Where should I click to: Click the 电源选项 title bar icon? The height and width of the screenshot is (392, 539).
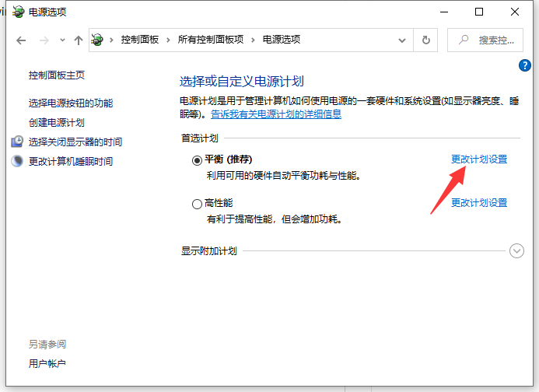[x=18, y=12]
